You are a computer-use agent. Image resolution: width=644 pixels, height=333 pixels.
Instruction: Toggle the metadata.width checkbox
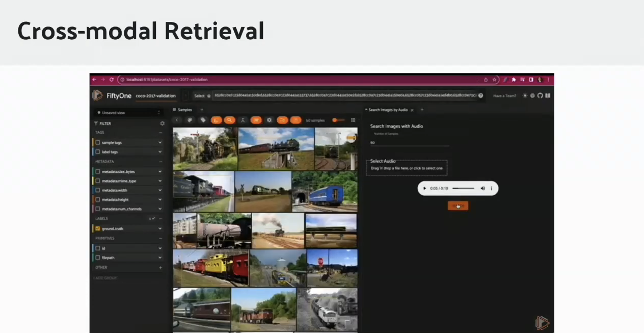pyautogui.click(x=97, y=190)
